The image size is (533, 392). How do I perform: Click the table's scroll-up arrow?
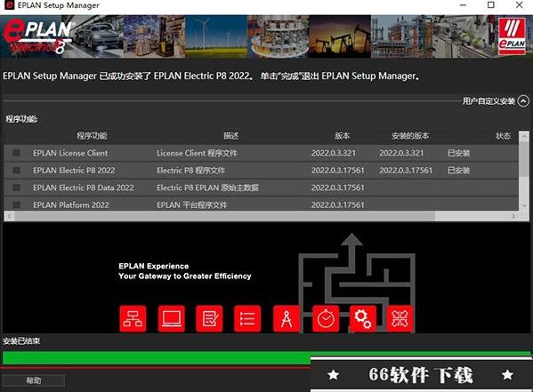click(x=524, y=136)
